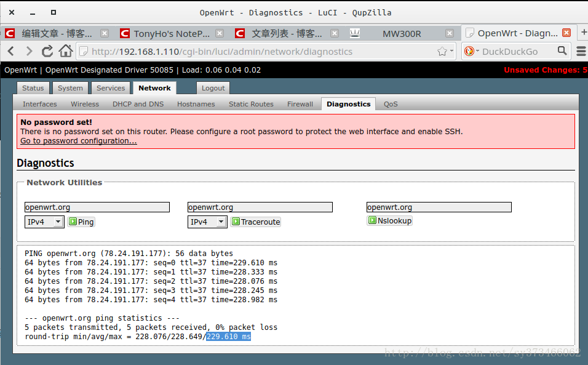Open the DHCP and DNS subtab

[x=138, y=104]
